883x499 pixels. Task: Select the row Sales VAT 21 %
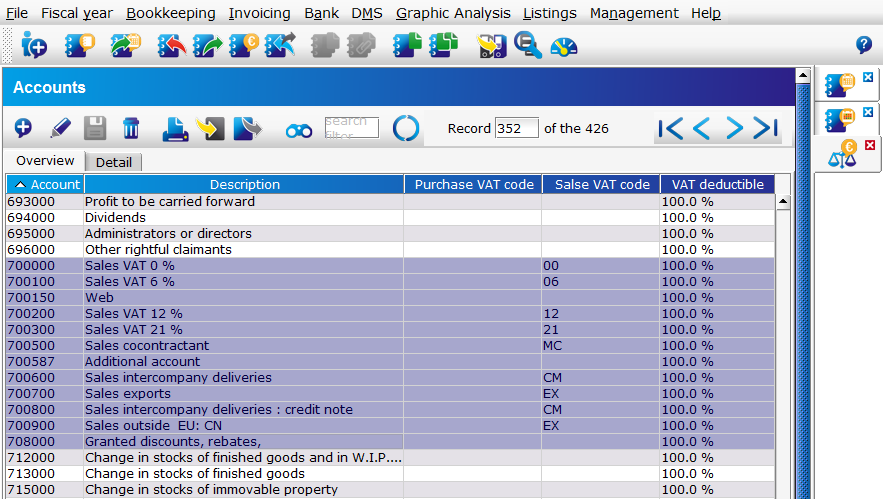pos(390,329)
